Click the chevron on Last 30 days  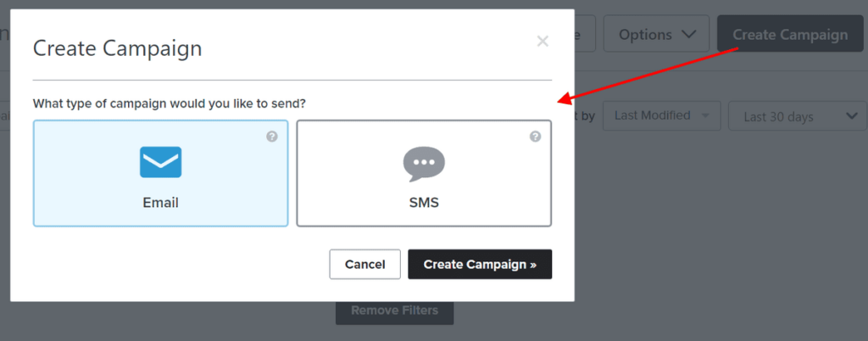click(x=851, y=116)
